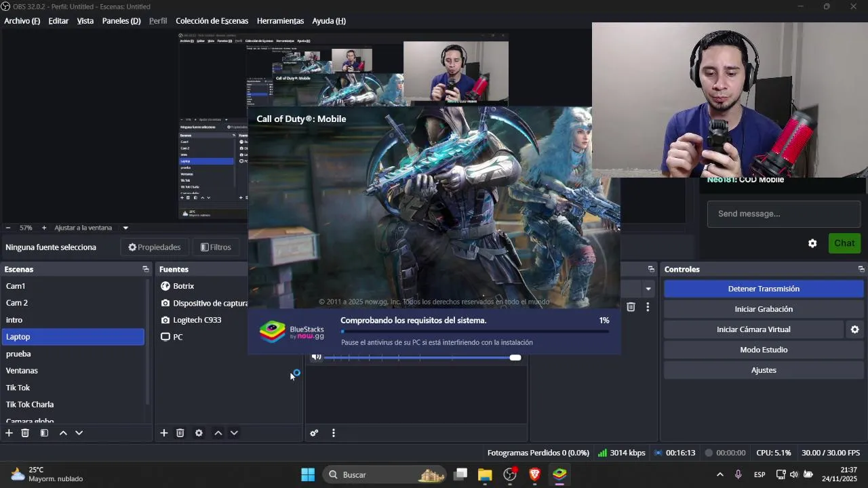Click Escenas list vertical scrollbar
868x488 pixels.
[x=148, y=341]
